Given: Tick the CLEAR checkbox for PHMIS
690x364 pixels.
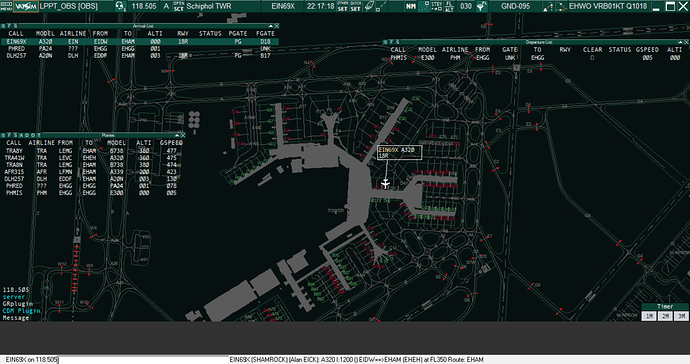Looking at the screenshot, I should (x=592, y=58).
